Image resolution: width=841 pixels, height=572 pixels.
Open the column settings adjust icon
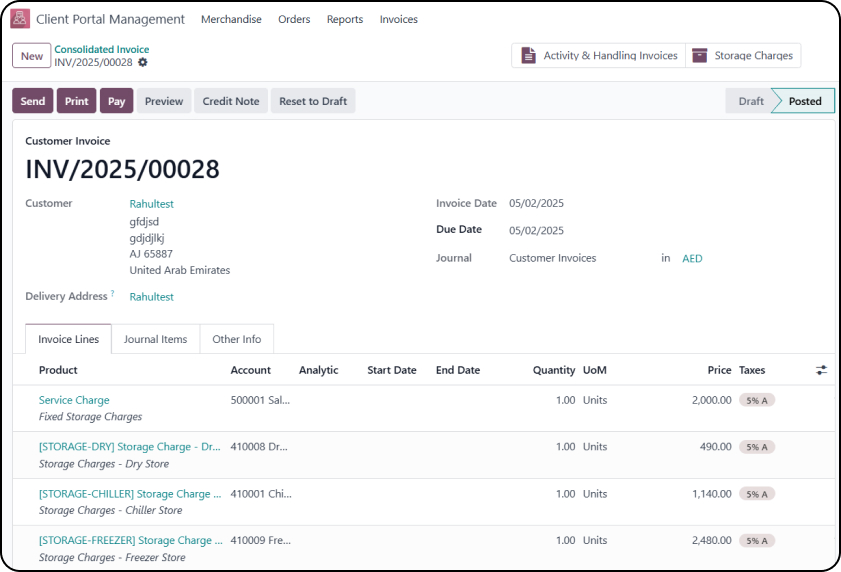click(x=821, y=370)
